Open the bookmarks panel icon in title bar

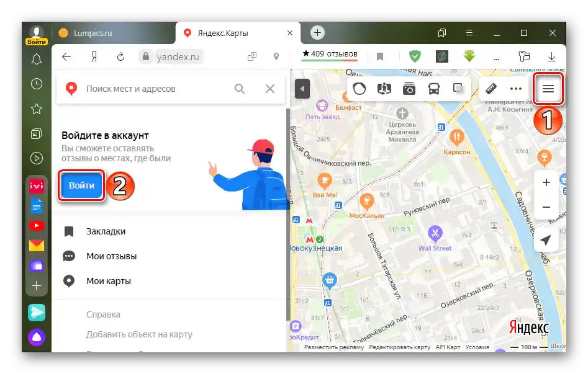pyautogui.click(x=442, y=33)
